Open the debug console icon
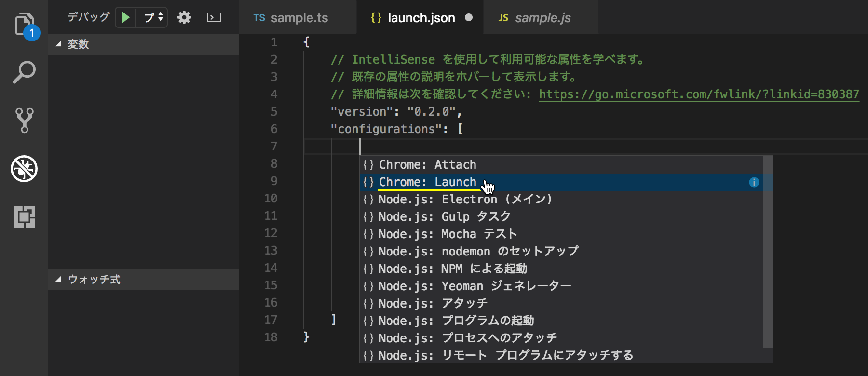868x376 pixels. pyautogui.click(x=214, y=18)
